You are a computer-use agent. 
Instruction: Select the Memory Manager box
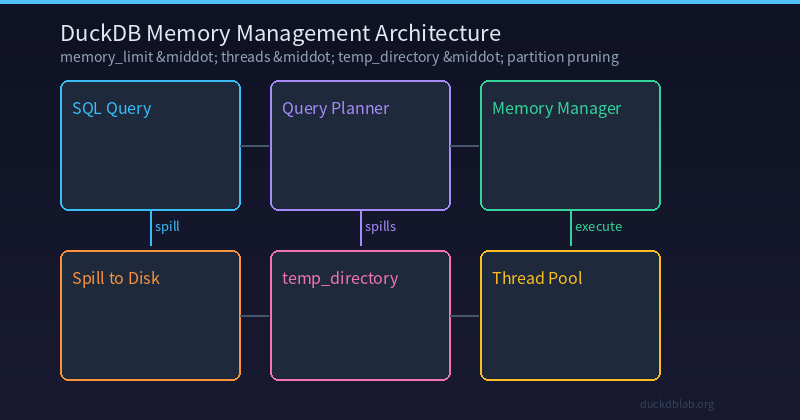click(570, 145)
